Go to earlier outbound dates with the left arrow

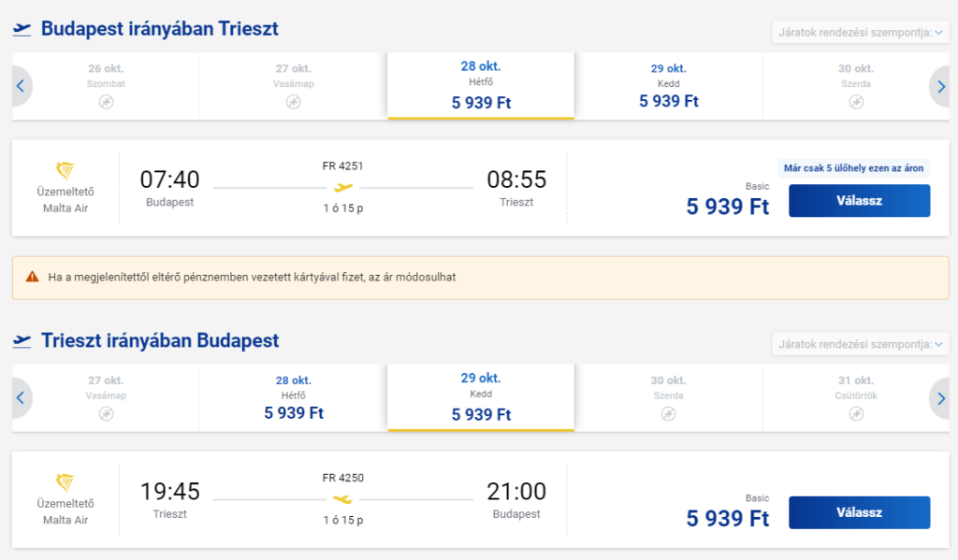[21, 86]
